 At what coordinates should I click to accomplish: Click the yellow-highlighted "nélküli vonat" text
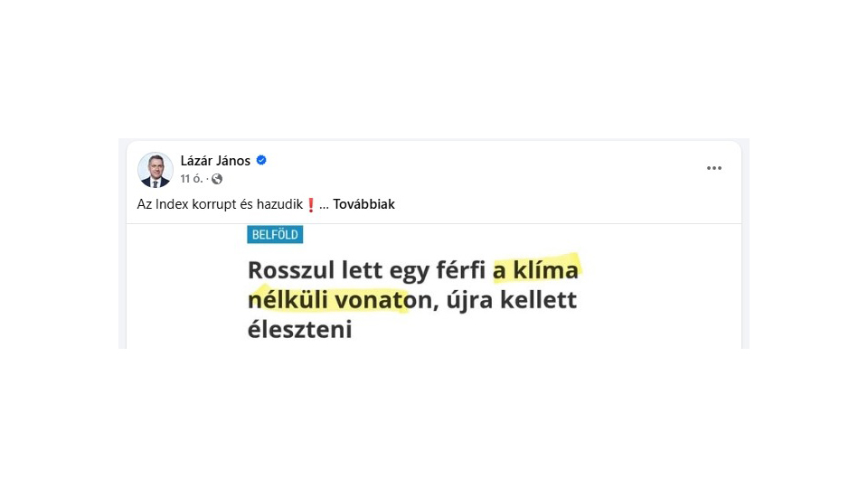(x=326, y=300)
